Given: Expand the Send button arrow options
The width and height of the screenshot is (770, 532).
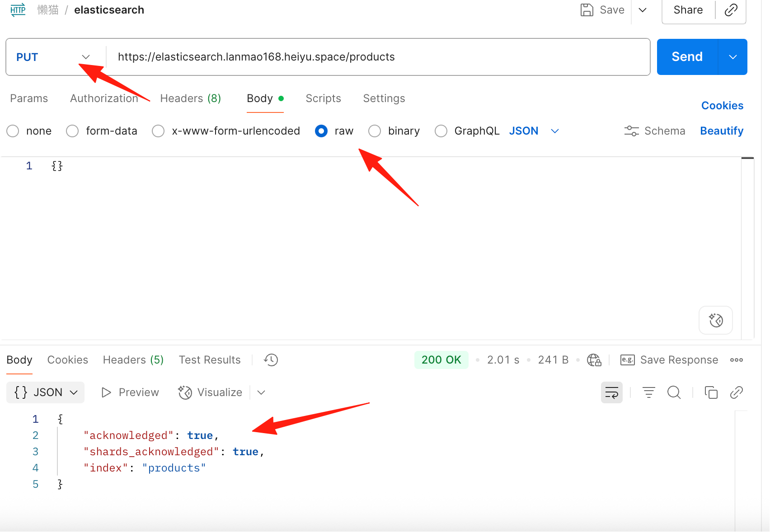Looking at the screenshot, I should point(733,57).
